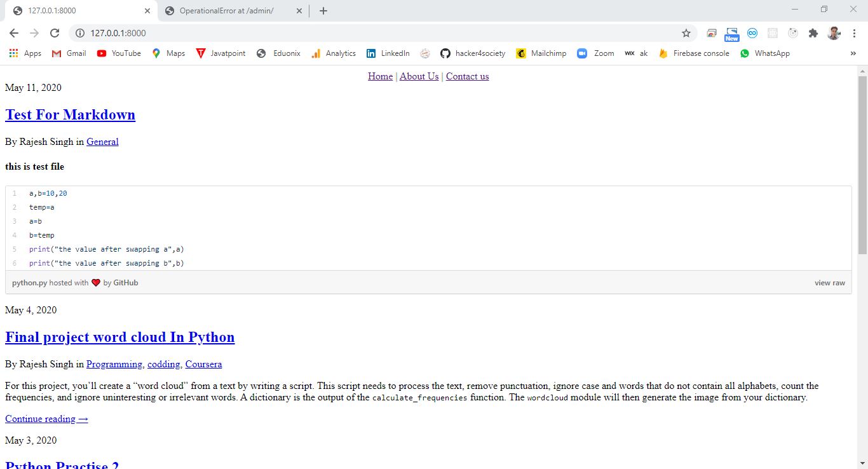Viewport: 868px width, 469px height.
Task: Open the profile avatar in toolbar
Action: point(834,33)
